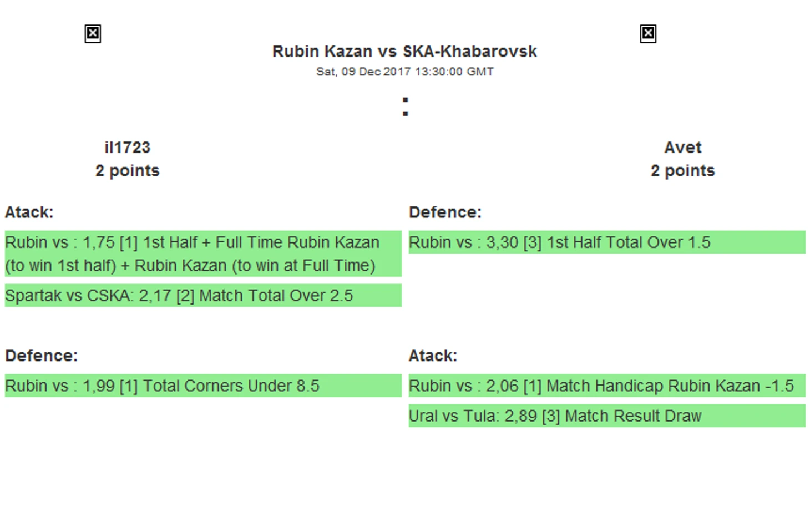The image size is (810, 532).
Task: Select the Ural vs Tula Match Result Draw bet
Action: (607, 416)
